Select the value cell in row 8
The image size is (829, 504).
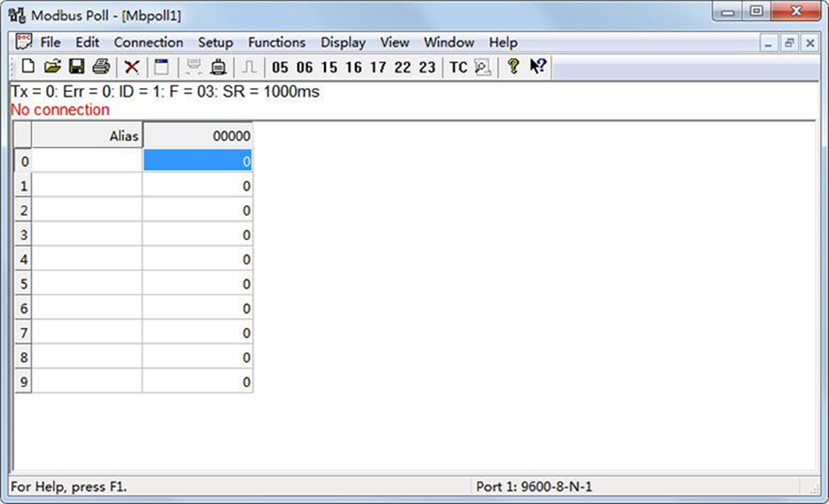click(x=198, y=357)
